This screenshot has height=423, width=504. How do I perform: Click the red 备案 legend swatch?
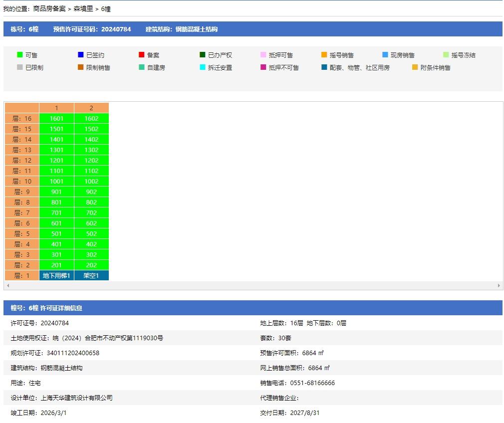coord(141,55)
